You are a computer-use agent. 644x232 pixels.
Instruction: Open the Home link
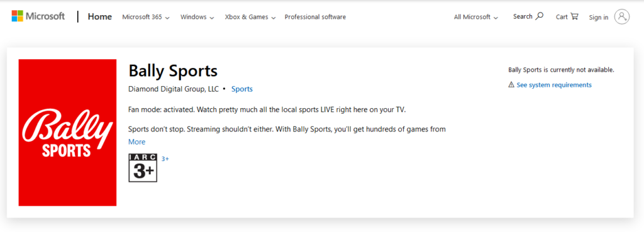(x=100, y=17)
